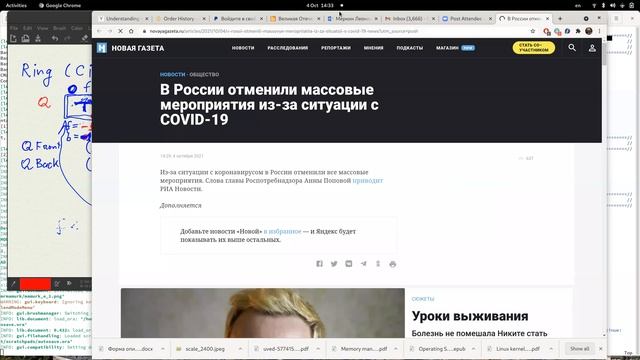Click the Save icon in MyPaint toolbar

click(38, 38)
